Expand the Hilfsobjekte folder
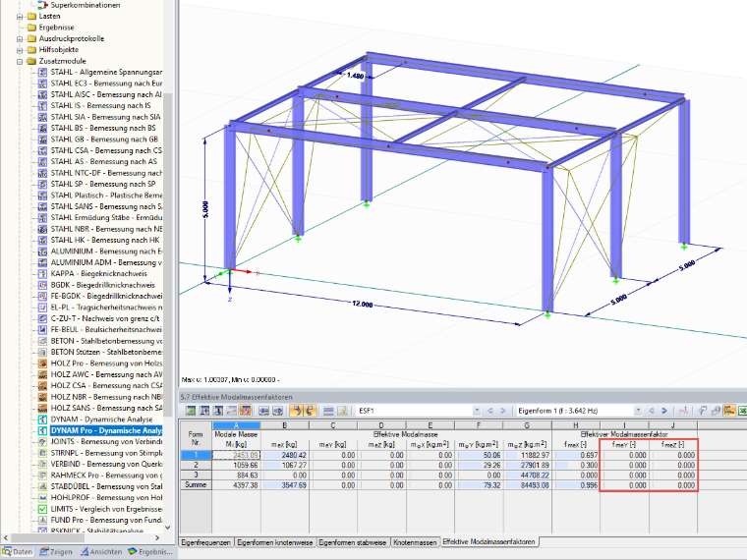The image size is (747, 560). pos(20,50)
